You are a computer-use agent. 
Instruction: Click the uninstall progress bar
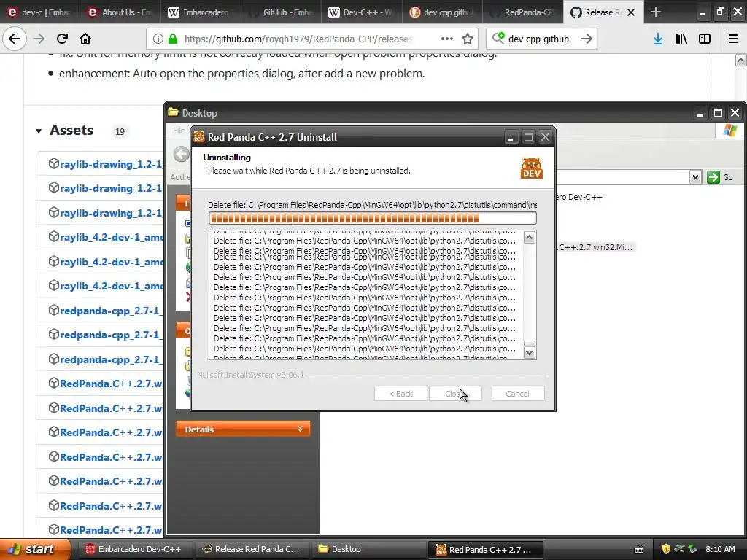click(373, 218)
